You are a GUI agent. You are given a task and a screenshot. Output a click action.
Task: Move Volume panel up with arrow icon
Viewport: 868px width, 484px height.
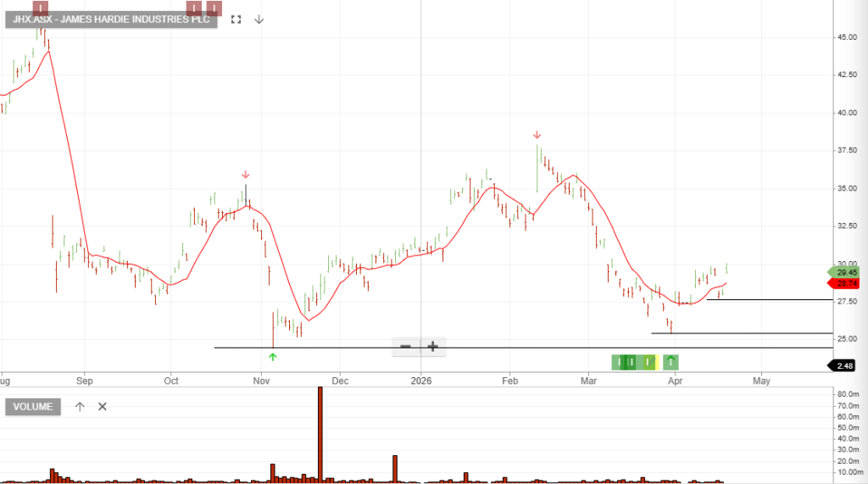(80, 407)
